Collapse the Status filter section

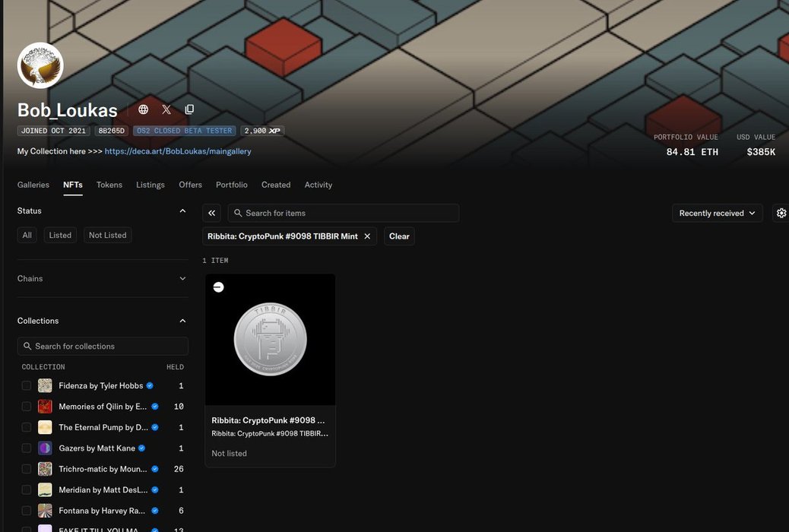(182, 211)
